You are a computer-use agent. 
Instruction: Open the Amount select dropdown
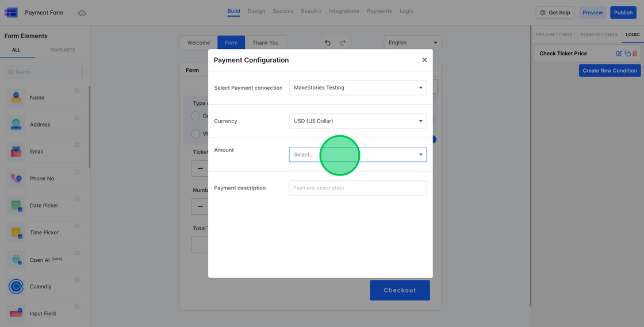[x=358, y=154]
